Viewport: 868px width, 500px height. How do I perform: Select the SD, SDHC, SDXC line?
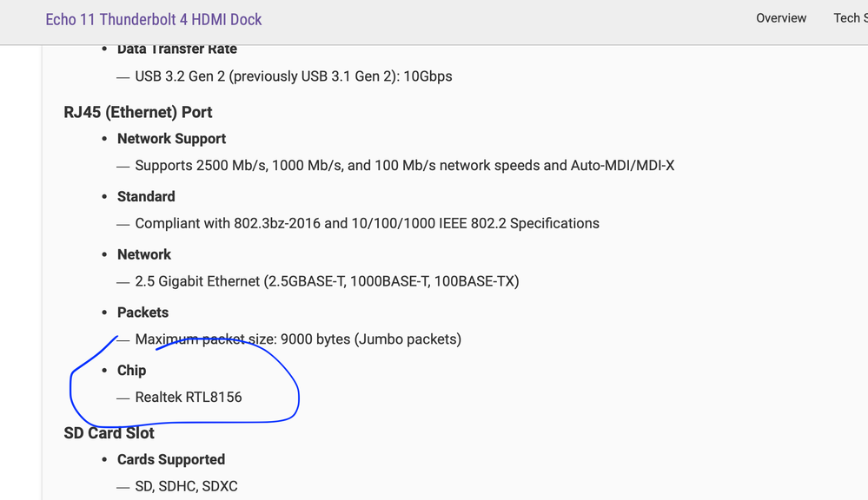click(186, 487)
